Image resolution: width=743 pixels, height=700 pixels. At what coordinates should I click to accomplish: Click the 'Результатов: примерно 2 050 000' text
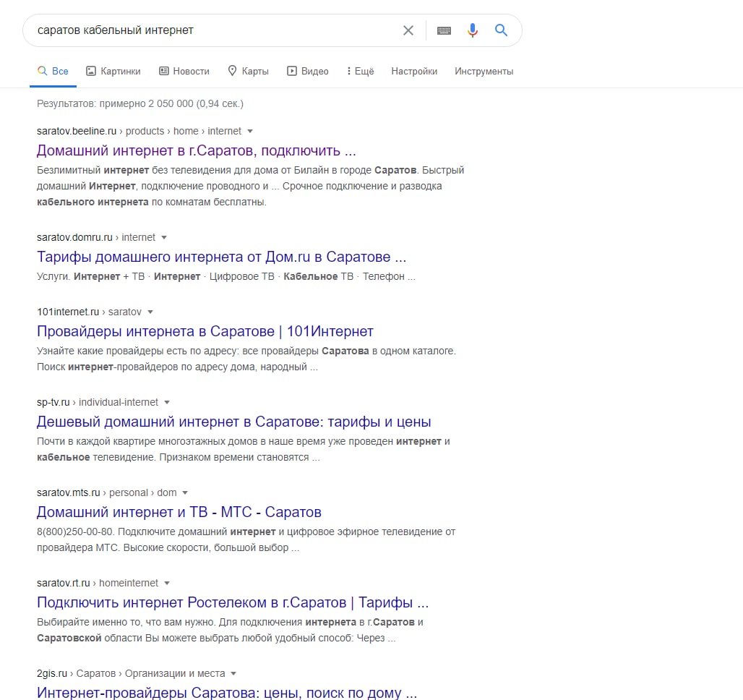click(140, 103)
